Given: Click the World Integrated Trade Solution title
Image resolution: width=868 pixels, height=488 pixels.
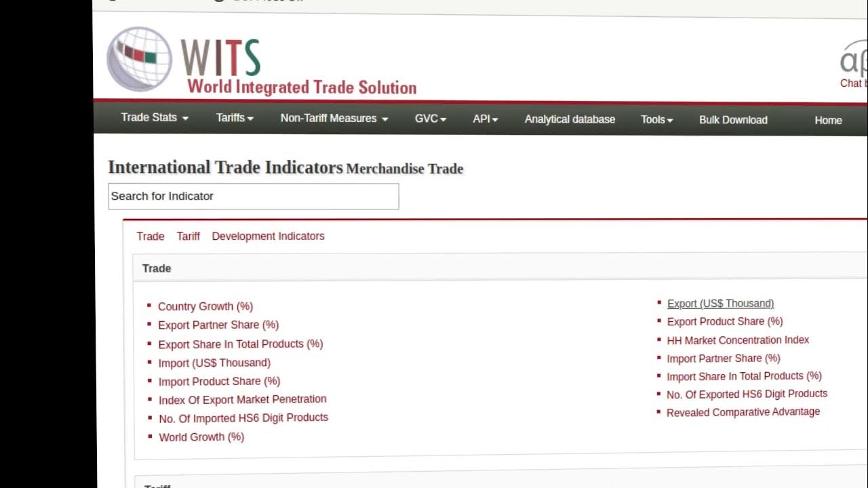Looking at the screenshot, I should coord(302,87).
